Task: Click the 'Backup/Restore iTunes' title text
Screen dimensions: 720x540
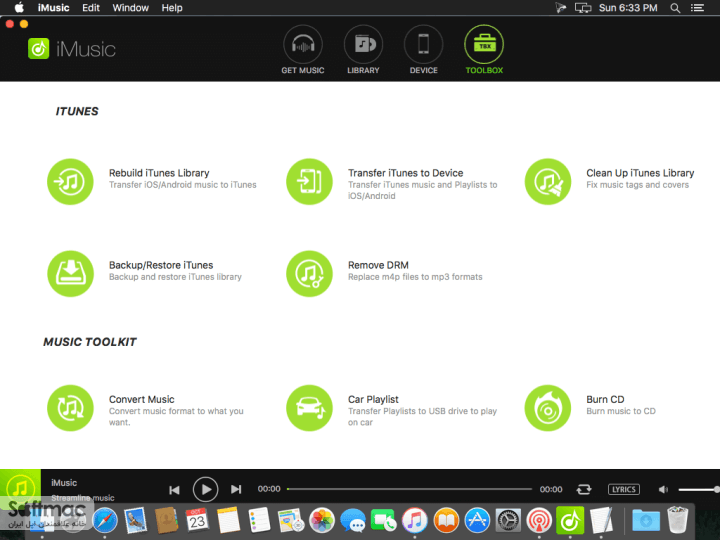Action: [x=161, y=265]
